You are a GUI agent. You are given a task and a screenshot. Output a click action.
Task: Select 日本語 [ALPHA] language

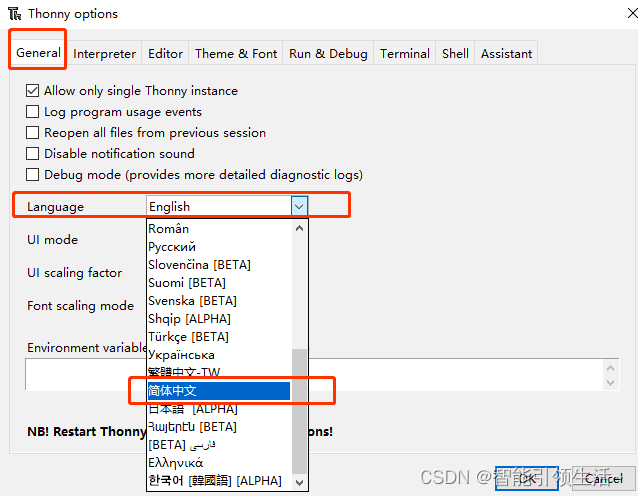[x=219, y=409]
